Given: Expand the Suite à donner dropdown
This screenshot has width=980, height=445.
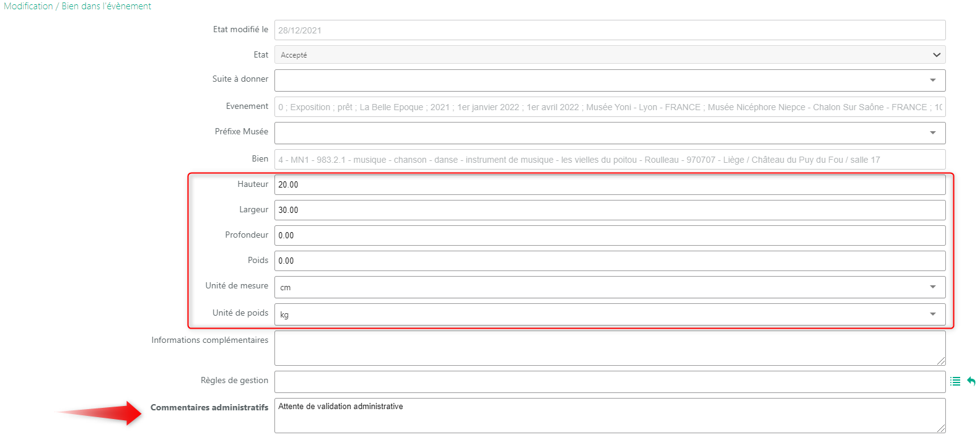Looking at the screenshot, I should click(610, 80).
